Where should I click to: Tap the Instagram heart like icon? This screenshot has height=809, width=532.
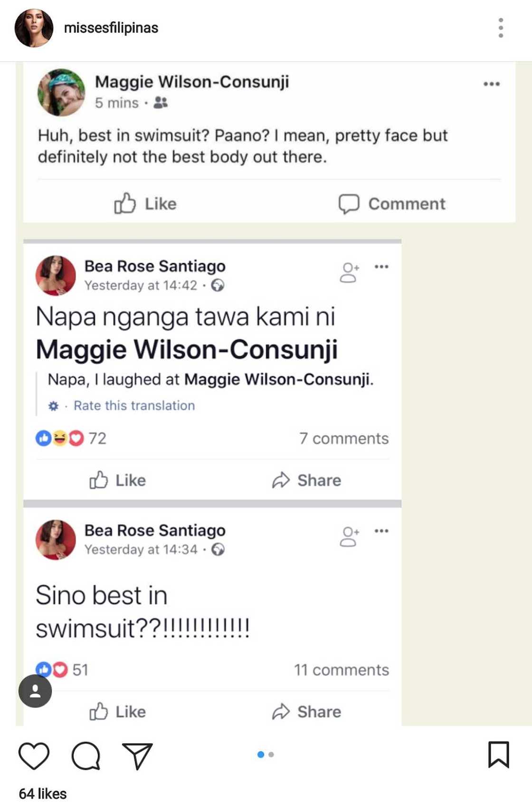tap(34, 755)
